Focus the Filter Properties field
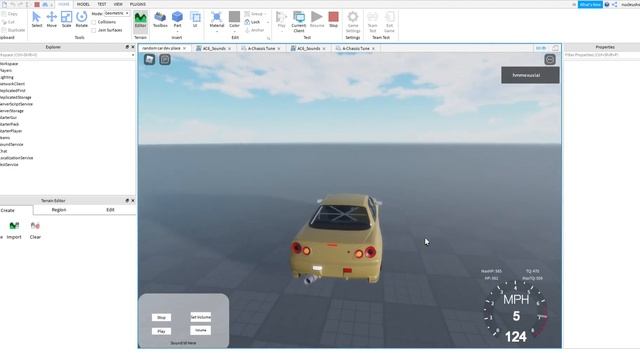Viewport: 640px width, 360px height. (x=602, y=55)
